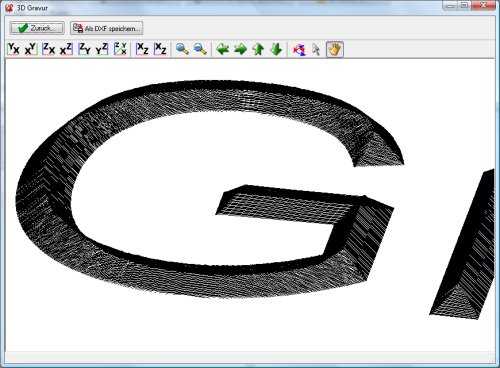Zoom out with the minus magnifier
The width and height of the screenshot is (500, 368).
(x=200, y=49)
